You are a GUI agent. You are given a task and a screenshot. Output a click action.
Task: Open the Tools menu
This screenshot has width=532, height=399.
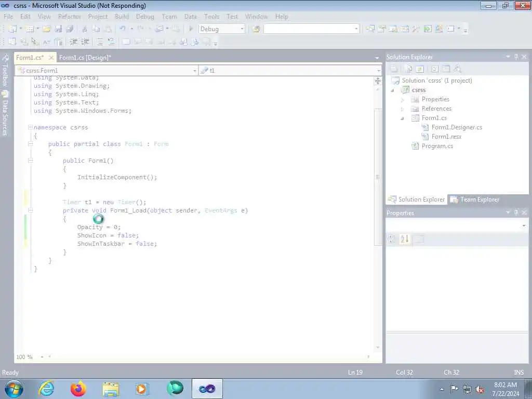tap(212, 17)
